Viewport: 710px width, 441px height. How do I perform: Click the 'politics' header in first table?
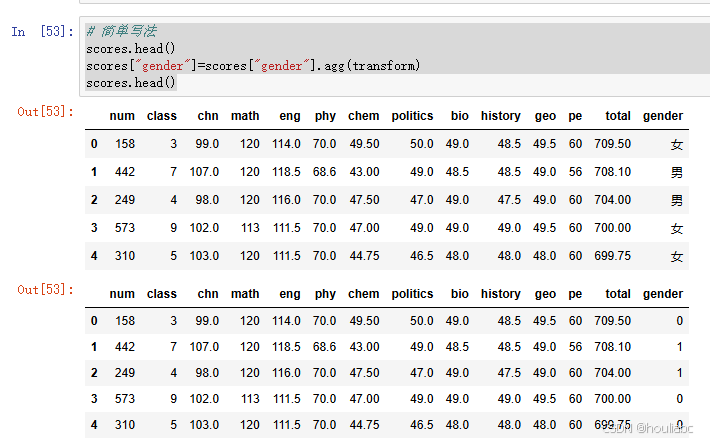point(412,116)
